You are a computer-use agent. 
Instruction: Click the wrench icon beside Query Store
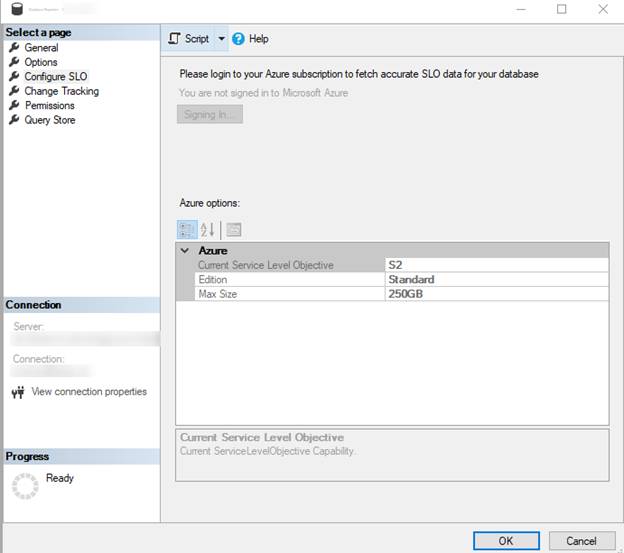[14, 120]
